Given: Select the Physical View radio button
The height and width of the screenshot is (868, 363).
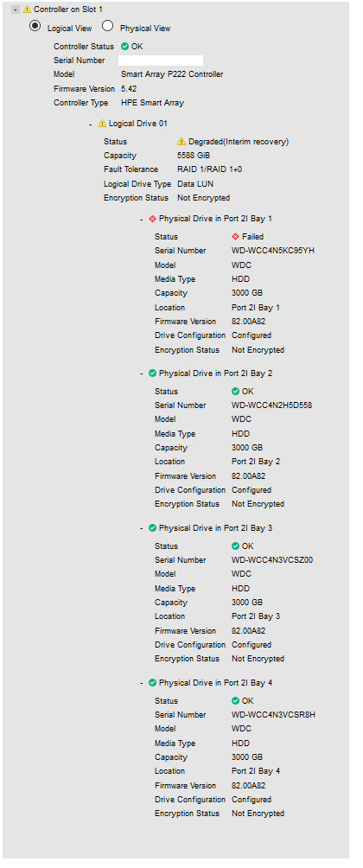Looking at the screenshot, I should (108, 26).
